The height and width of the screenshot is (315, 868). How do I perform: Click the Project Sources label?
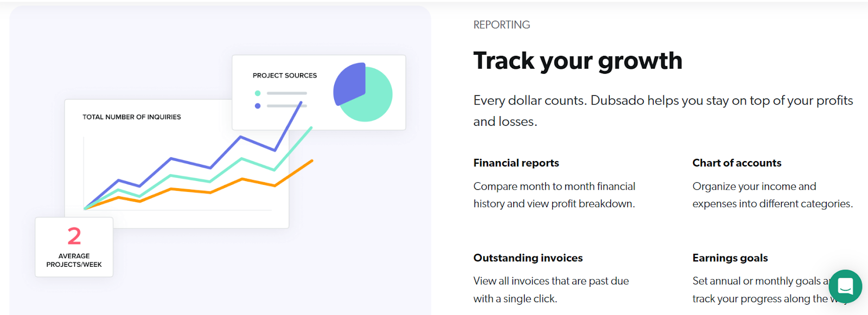(285, 76)
